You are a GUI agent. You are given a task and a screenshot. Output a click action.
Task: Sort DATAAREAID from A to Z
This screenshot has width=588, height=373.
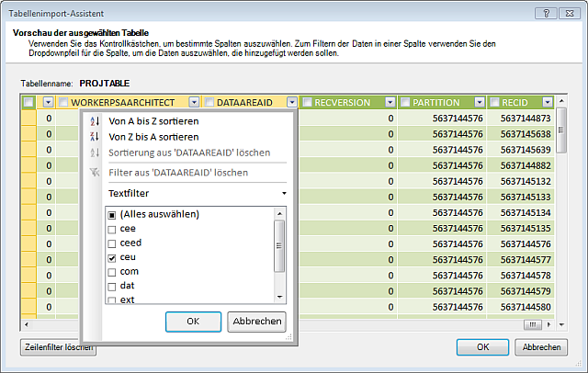(153, 121)
